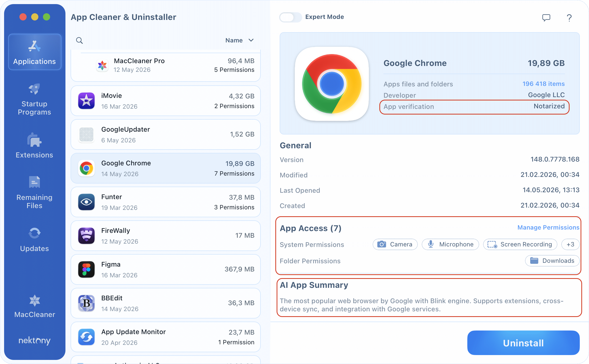
Task: Open MacCleaner from sidebar
Action: pos(35,306)
